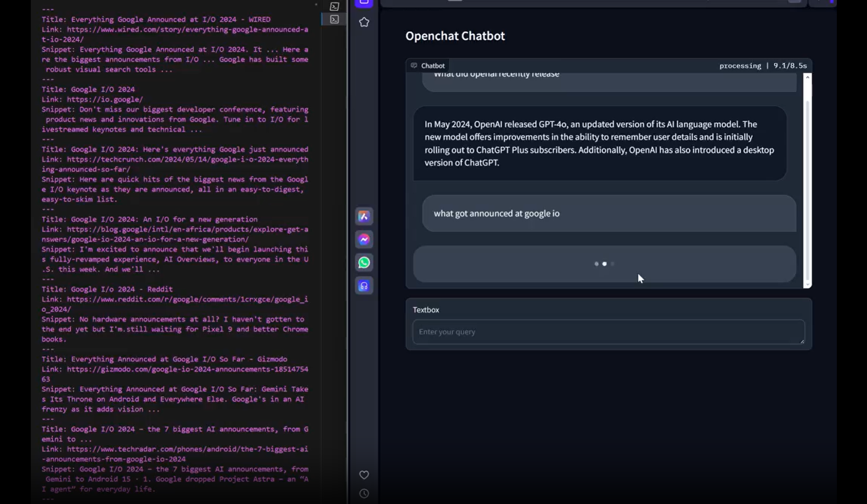
Task: Focus the 'Enter your query' textbox
Action: point(608,332)
